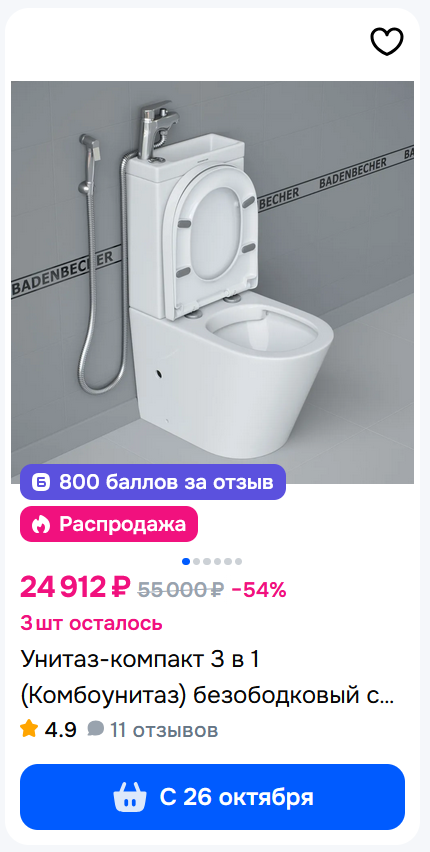Switch to the second carousel dot
The width and height of the screenshot is (430, 852).
pos(197,561)
